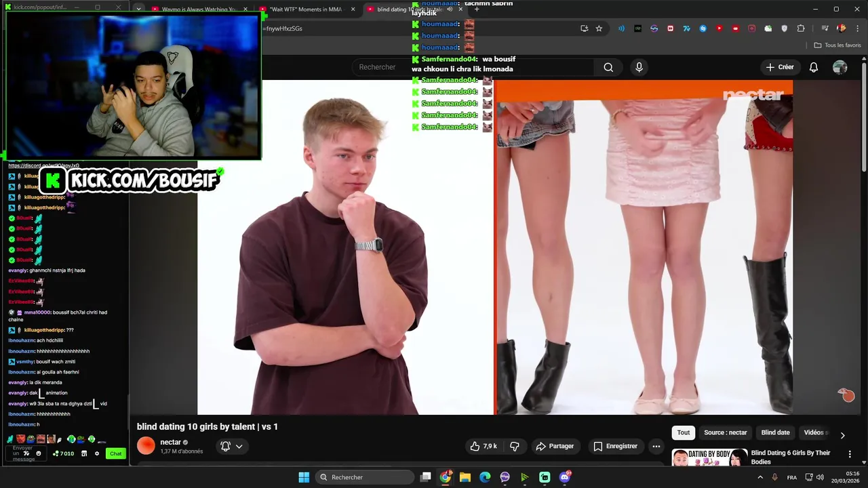Open Blind Dating 6 Girls By Their Bodies title
868x488 pixels.
[790, 457]
